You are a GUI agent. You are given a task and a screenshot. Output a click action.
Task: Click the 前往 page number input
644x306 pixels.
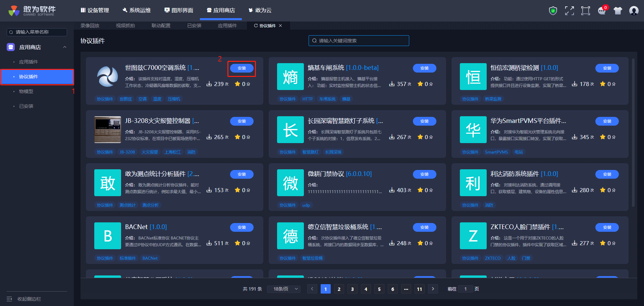click(x=466, y=289)
